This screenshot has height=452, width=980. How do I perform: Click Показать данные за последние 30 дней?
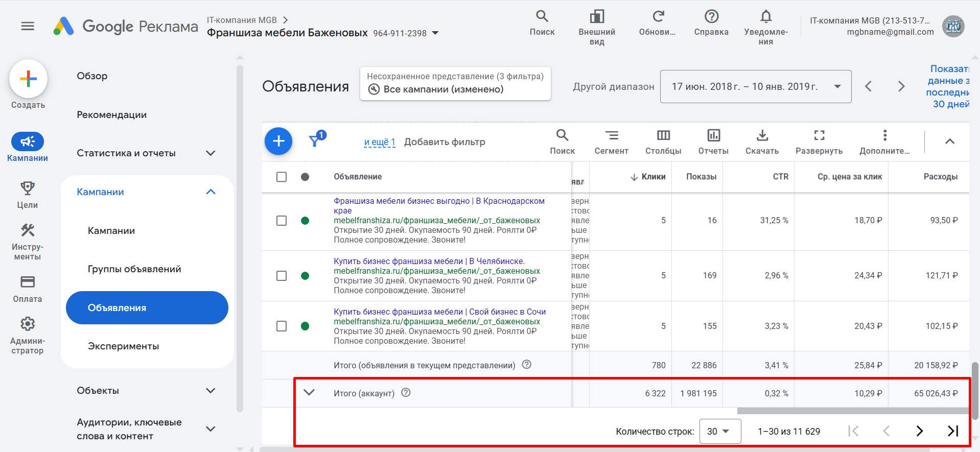[x=948, y=86]
